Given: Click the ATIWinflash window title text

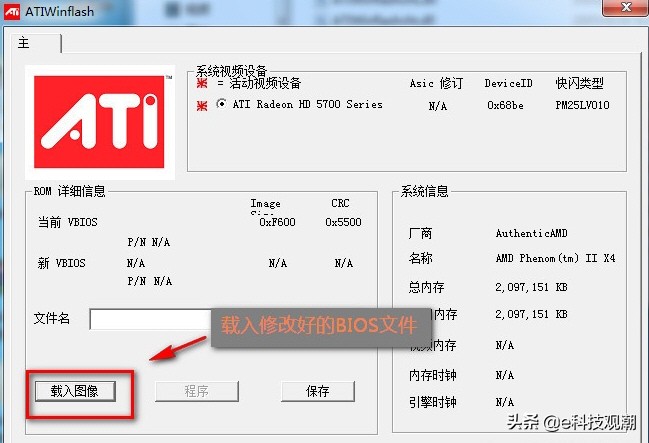Looking at the screenshot, I should [x=60, y=11].
